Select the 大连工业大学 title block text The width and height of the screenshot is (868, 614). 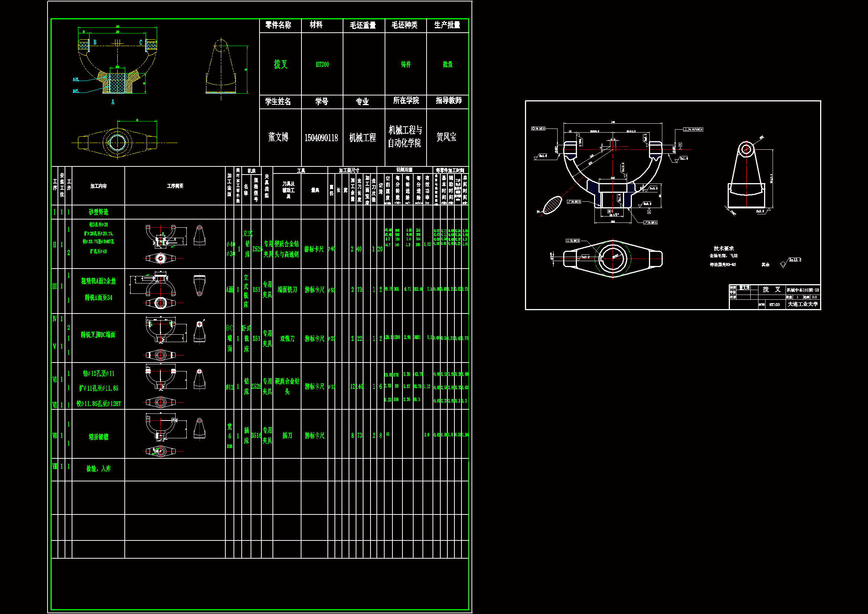803,304
